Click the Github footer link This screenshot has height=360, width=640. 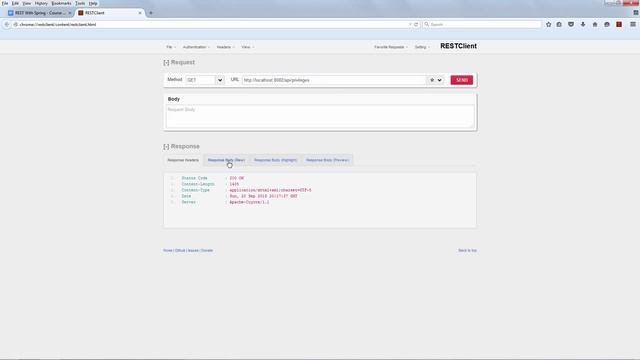coord(180,251)
